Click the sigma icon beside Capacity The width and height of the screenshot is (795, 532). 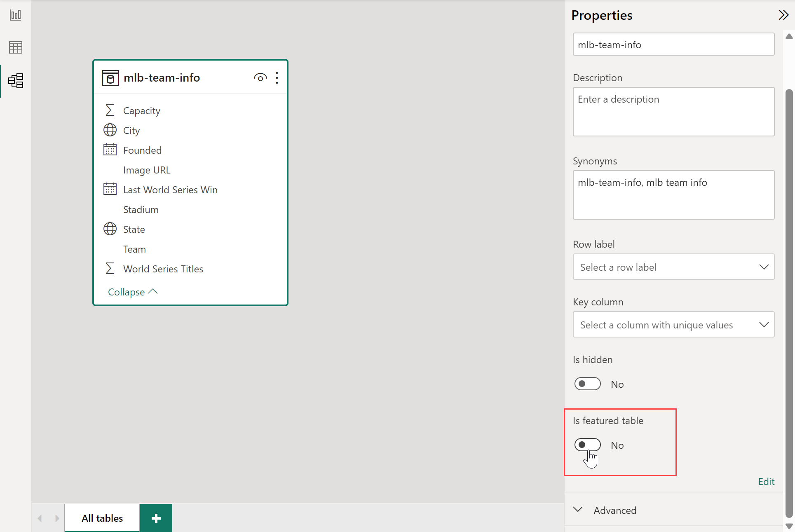pyautogui.click(x=110, y=110)
